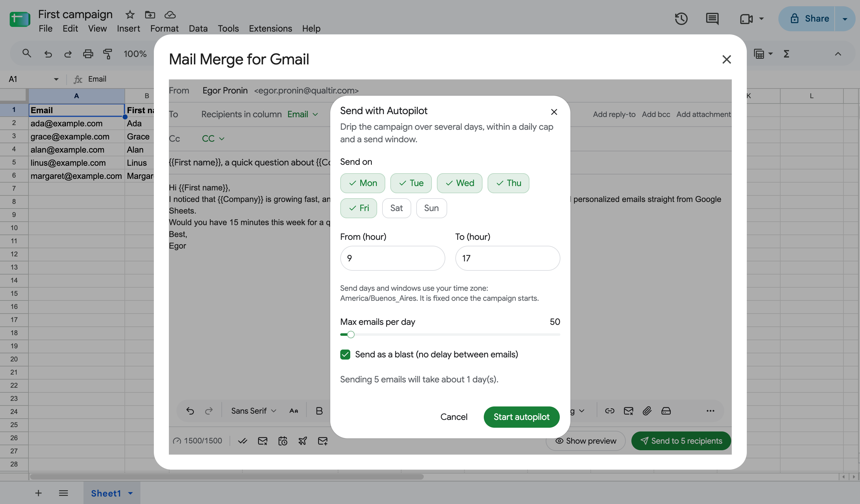Click the Sheets toolbar undo icon
Image resolution: width=860 pixels, height=504 pixels.
click(48, 54)
